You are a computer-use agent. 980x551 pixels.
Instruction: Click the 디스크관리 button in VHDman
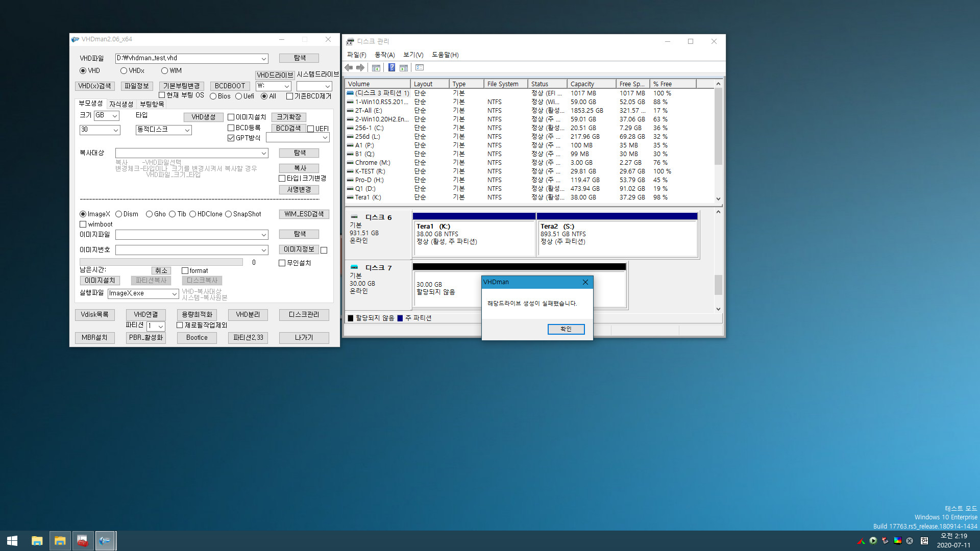click(x=304, y=315)
